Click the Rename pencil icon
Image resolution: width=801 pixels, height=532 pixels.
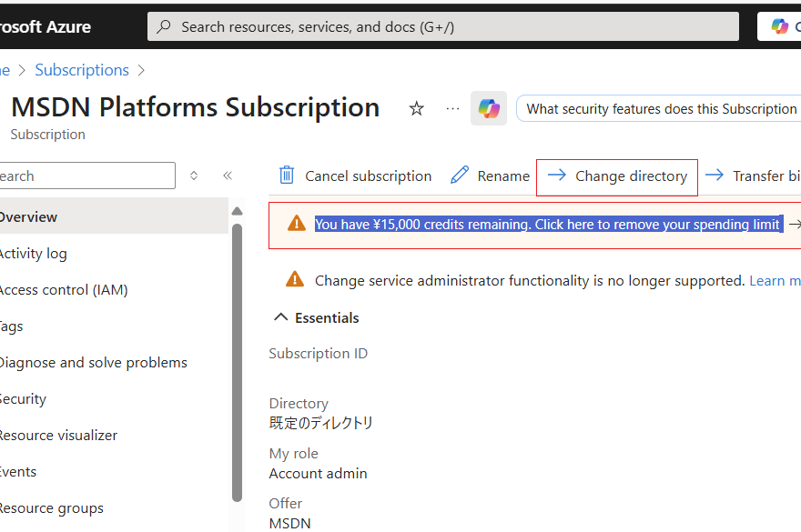[460, 176]
